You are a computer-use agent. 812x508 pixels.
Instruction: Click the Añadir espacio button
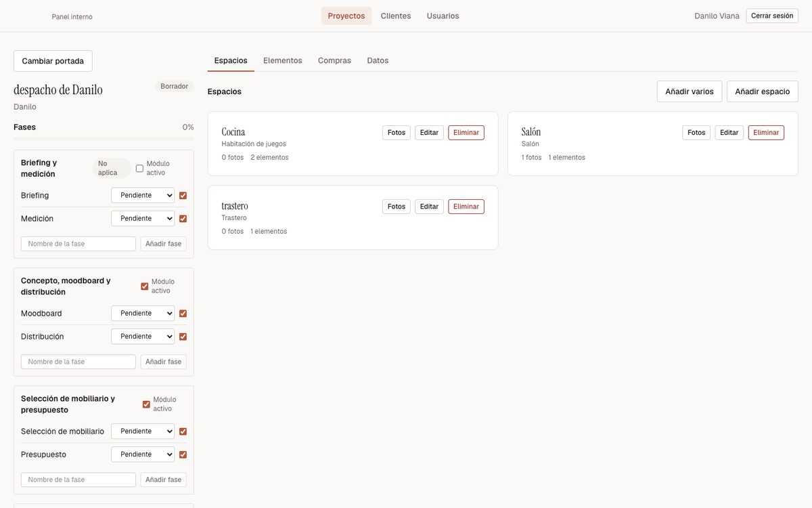point(763,91)
